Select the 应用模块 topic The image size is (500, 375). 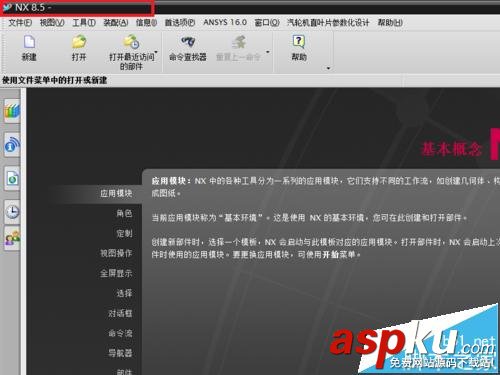pyautogui.click(x=116, y=193)
